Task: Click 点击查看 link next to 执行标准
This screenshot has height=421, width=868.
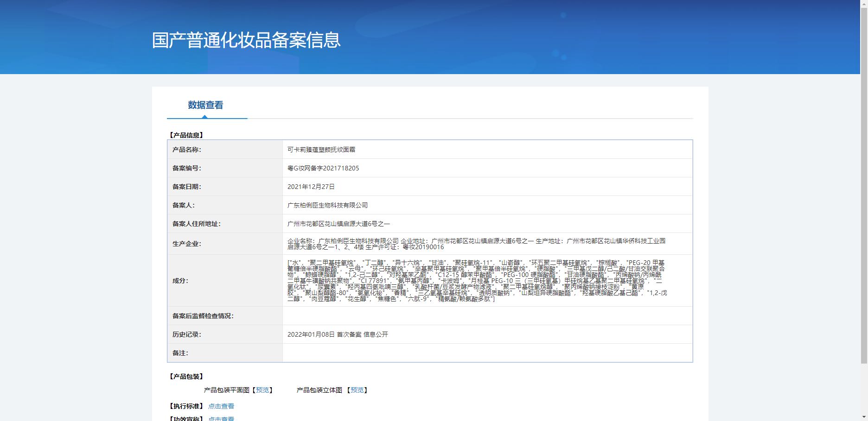Action: click(221, 406)
